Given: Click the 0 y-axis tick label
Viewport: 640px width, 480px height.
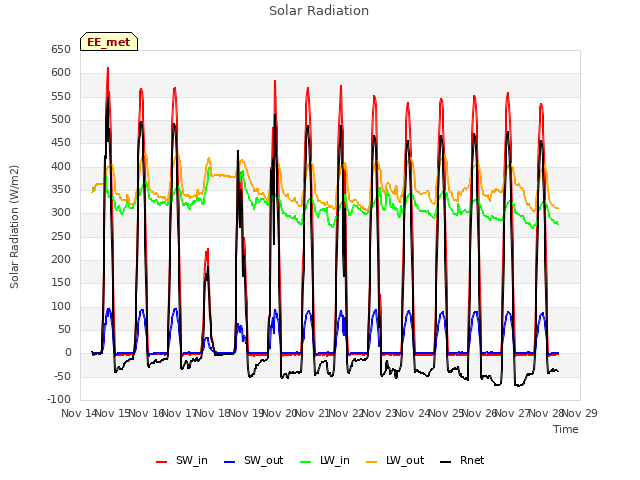Looking at the screenshot, I should click(68, 353).
